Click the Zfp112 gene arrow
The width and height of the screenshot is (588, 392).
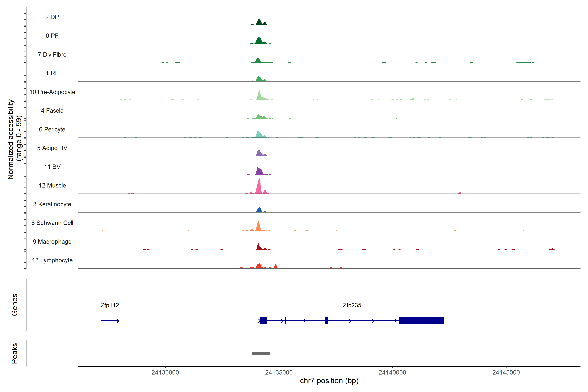110,320
